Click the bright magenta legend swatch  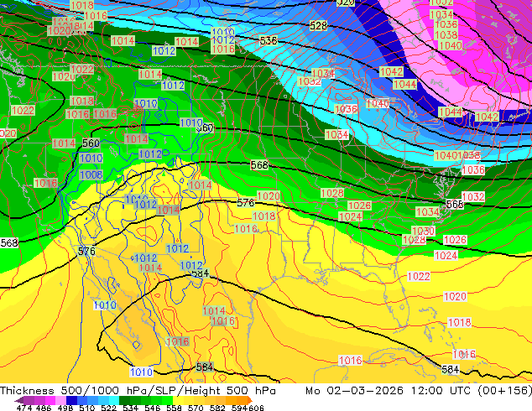50,400
